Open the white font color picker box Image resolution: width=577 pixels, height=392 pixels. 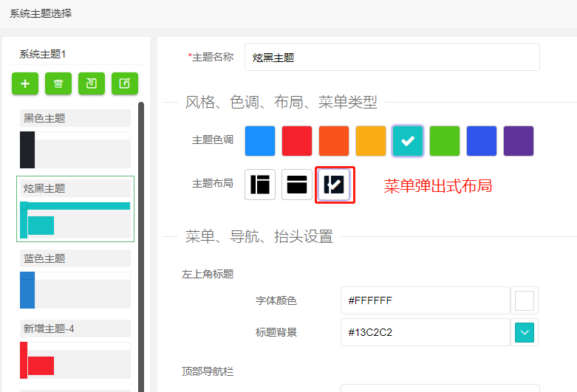(x=524, y=301)
